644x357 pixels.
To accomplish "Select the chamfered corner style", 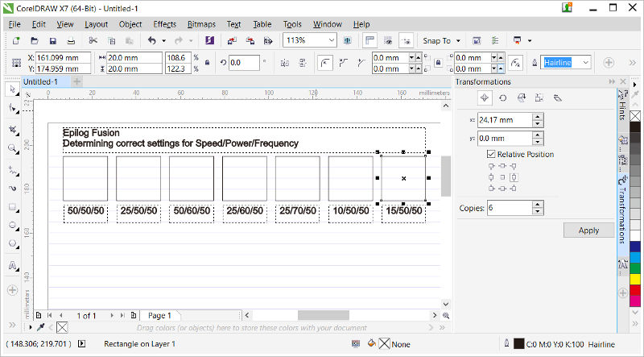I will pos(361,63).
